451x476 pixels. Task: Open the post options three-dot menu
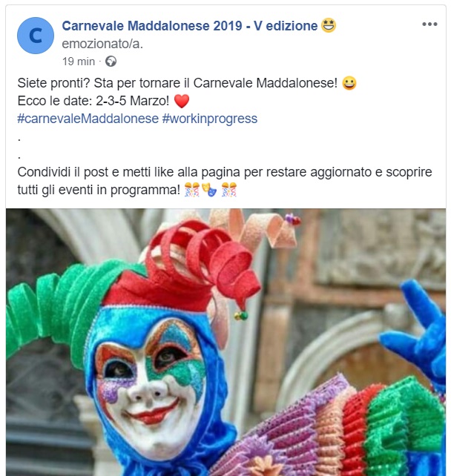pyautogui.click(x=429, y=24)
